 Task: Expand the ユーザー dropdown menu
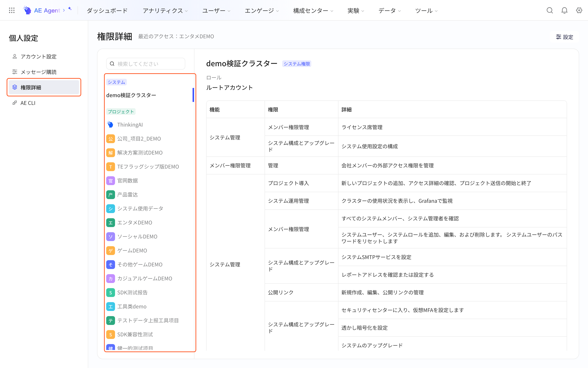(x=216, y=10)
